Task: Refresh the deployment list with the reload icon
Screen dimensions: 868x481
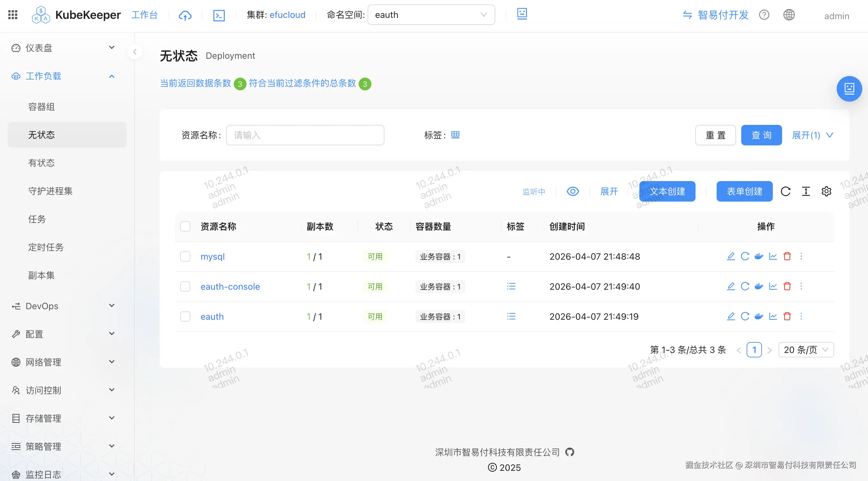Action: click(x=786, y=191)
